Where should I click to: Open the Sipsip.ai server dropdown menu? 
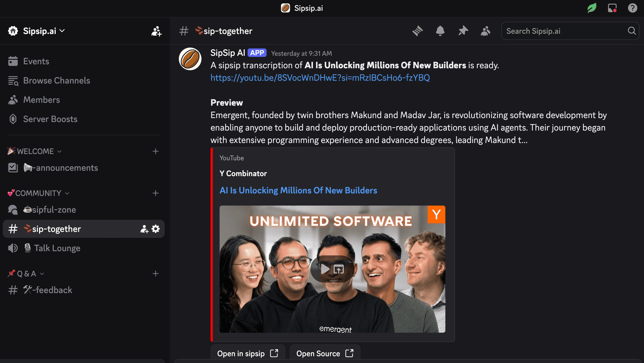(40, 31)
